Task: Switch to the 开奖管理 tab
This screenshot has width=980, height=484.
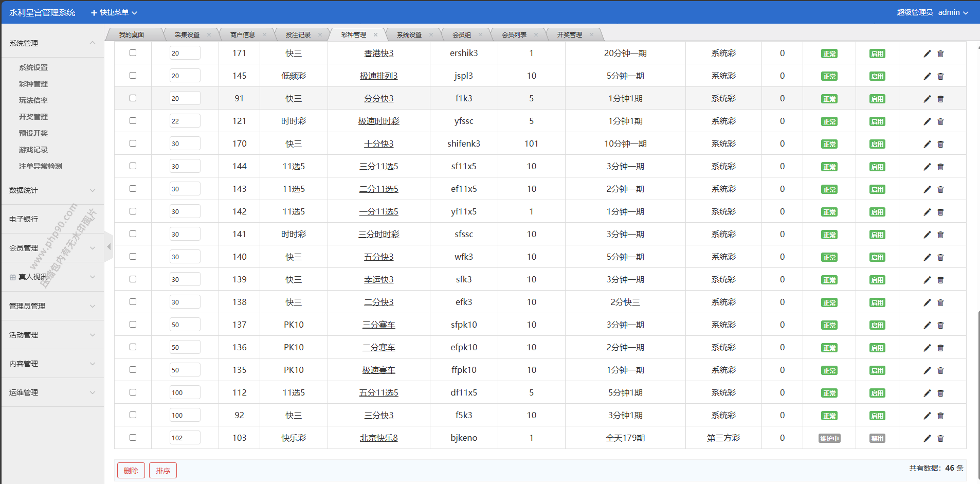Action: [x=569, y=35]
